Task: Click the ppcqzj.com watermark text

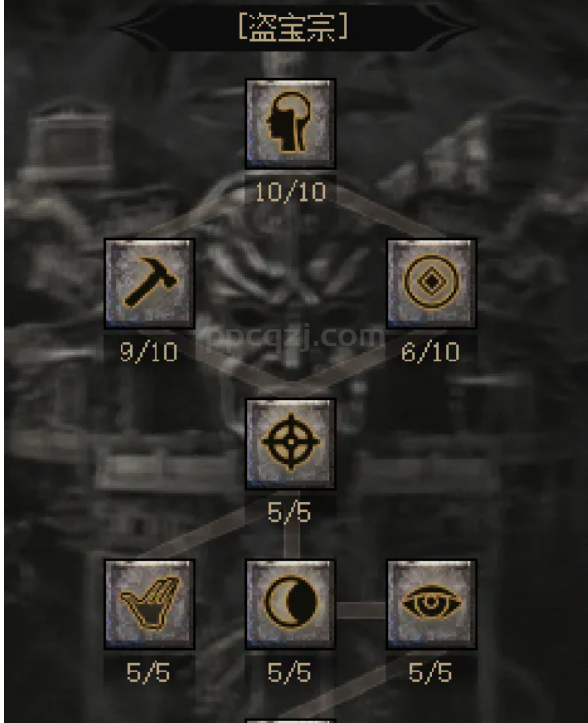Action: (295, 337)
